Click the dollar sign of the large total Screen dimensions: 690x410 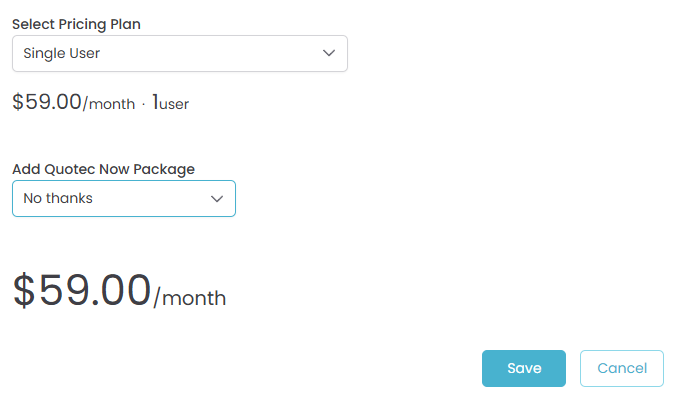point(23,290)
